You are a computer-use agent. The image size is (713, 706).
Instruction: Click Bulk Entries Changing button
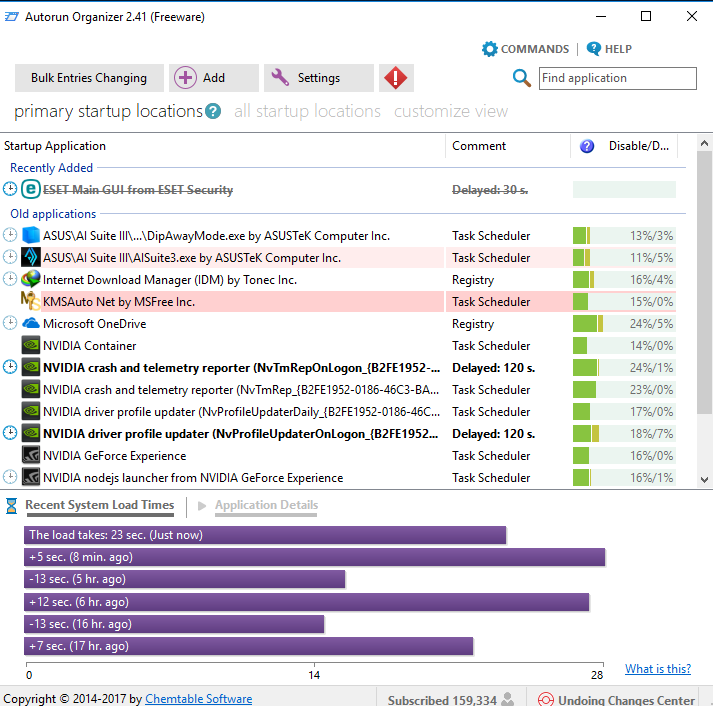point(89,78)
